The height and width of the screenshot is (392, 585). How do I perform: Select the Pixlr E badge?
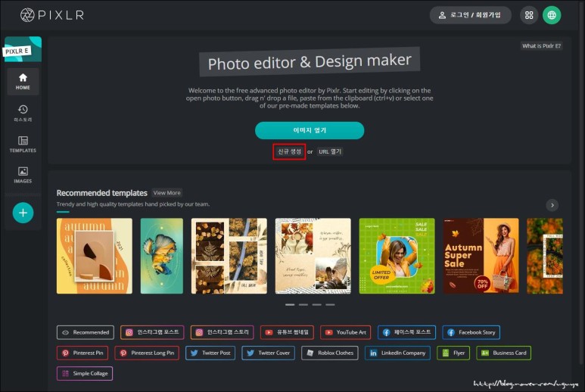(23, 49)
